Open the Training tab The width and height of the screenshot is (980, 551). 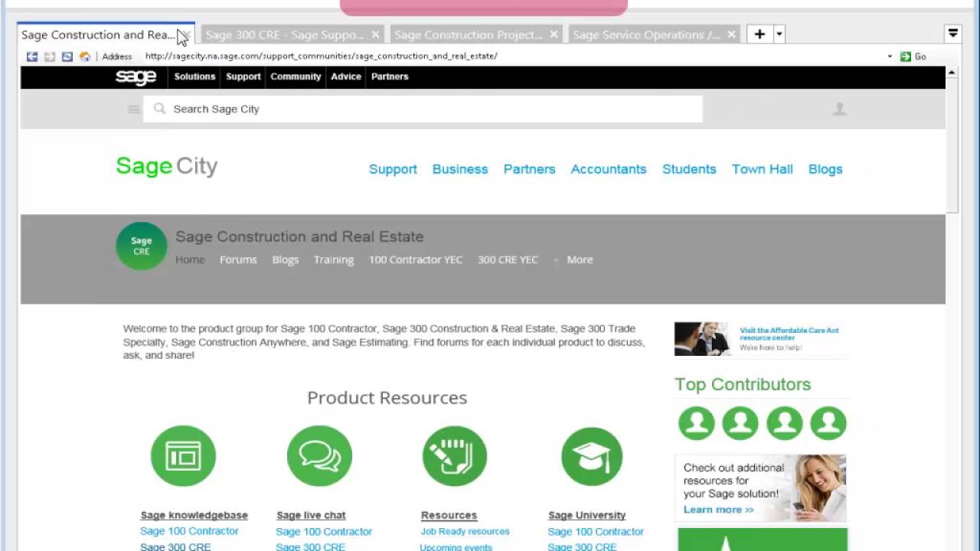tap(334, 259)
